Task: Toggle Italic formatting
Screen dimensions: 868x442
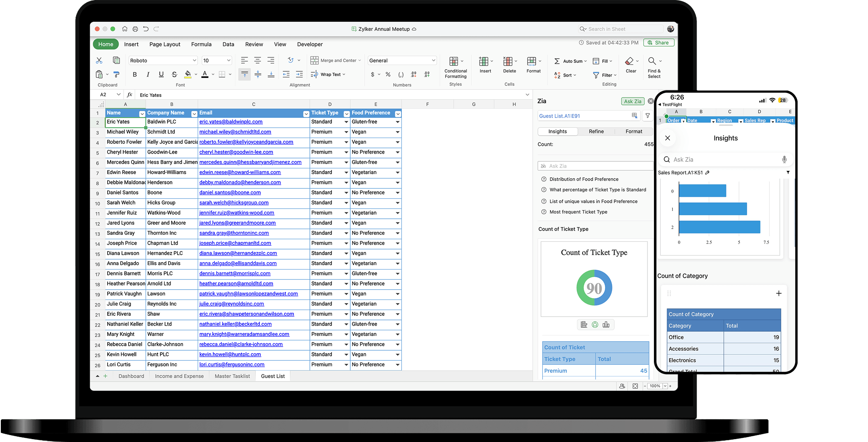Action: click(x=148, y=75)
